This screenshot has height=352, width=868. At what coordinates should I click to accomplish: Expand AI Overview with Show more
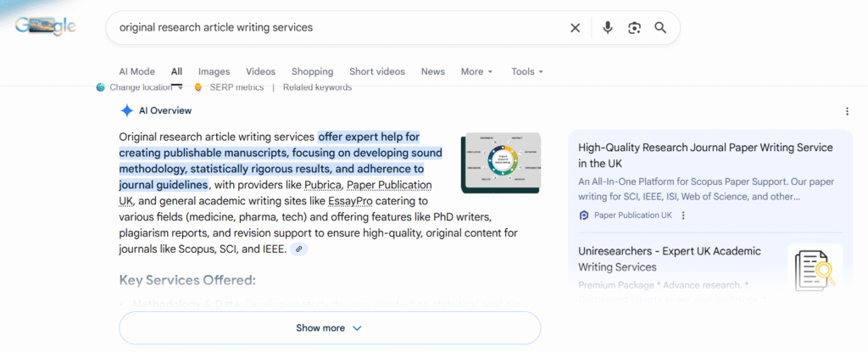pyautogui.click(x=329, y=328)
